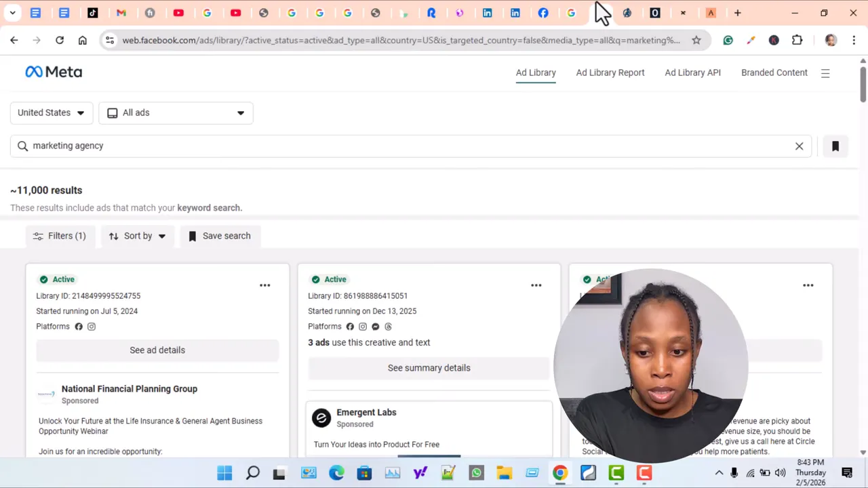Open WhatsApp from the taskbar
Viewport: 868px width, 488px height.
(x=476, y=473)
